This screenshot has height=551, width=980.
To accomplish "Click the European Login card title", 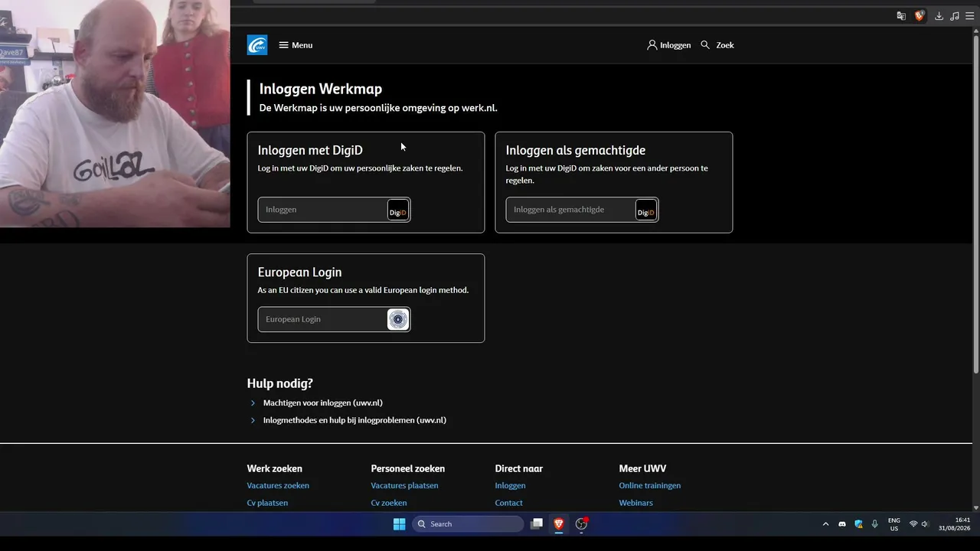I will coord(300,272).
